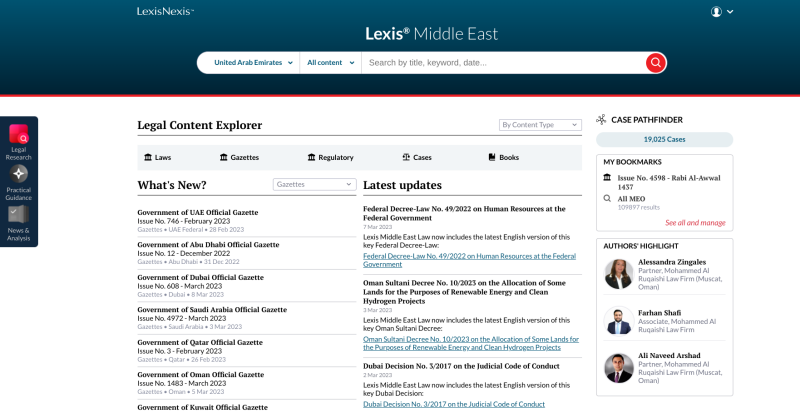Open Government of Qatar Official Gazette

(199, 342)
